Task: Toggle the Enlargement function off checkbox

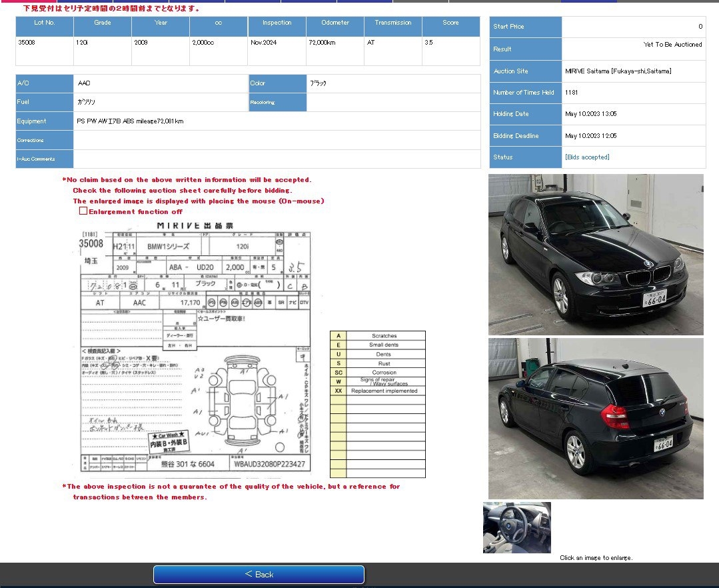Action: pyautogui.click(x=83, y=211)
